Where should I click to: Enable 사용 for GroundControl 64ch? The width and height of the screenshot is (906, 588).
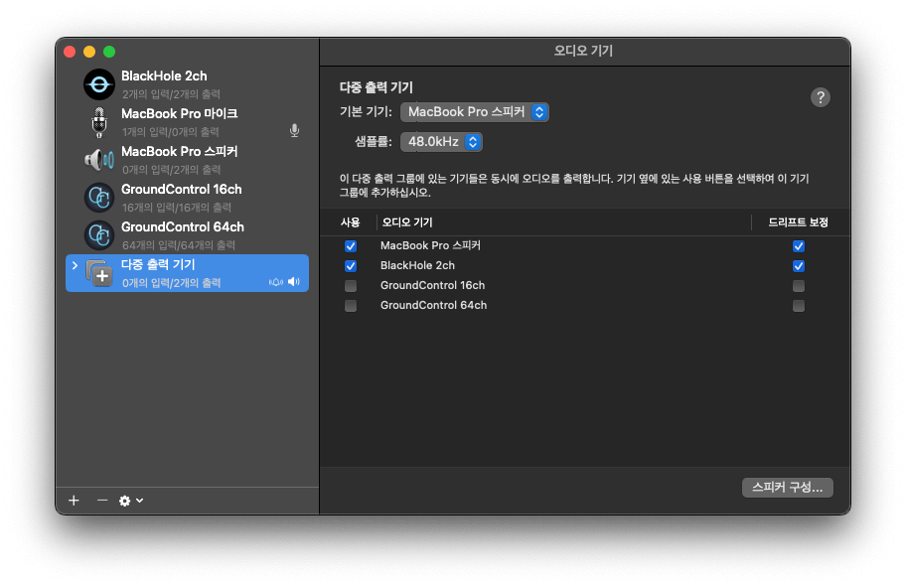(351, 306)
